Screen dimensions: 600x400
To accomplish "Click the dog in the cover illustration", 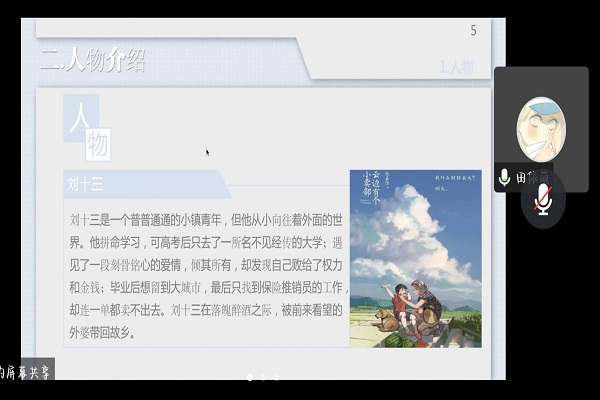I will click(x=383, y=320).
